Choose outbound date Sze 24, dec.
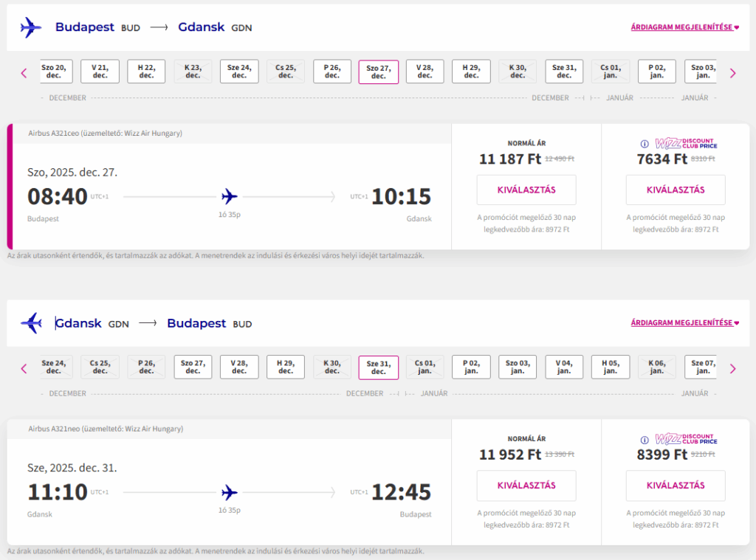 239,72
